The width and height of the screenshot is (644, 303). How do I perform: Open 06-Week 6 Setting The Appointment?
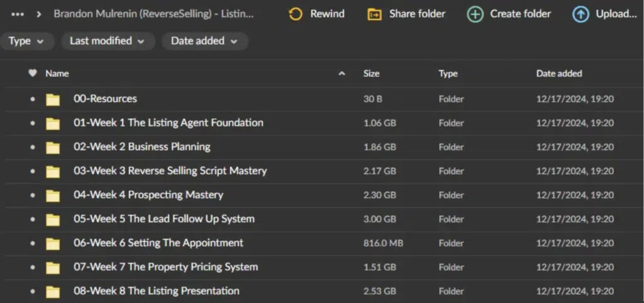tap(158, 243)
